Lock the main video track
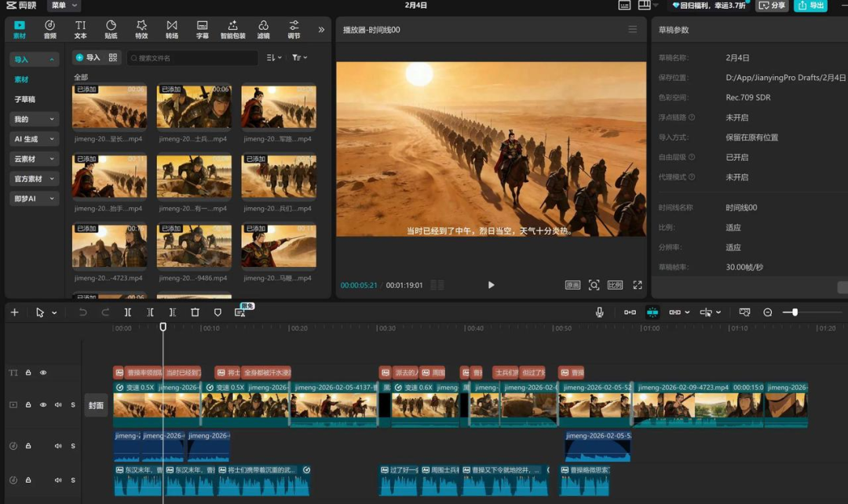Screen dimensions: 848x504 28,404
